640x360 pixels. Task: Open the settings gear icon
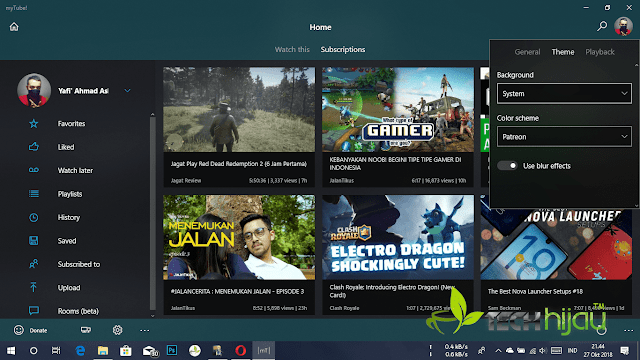pos(118,330)
